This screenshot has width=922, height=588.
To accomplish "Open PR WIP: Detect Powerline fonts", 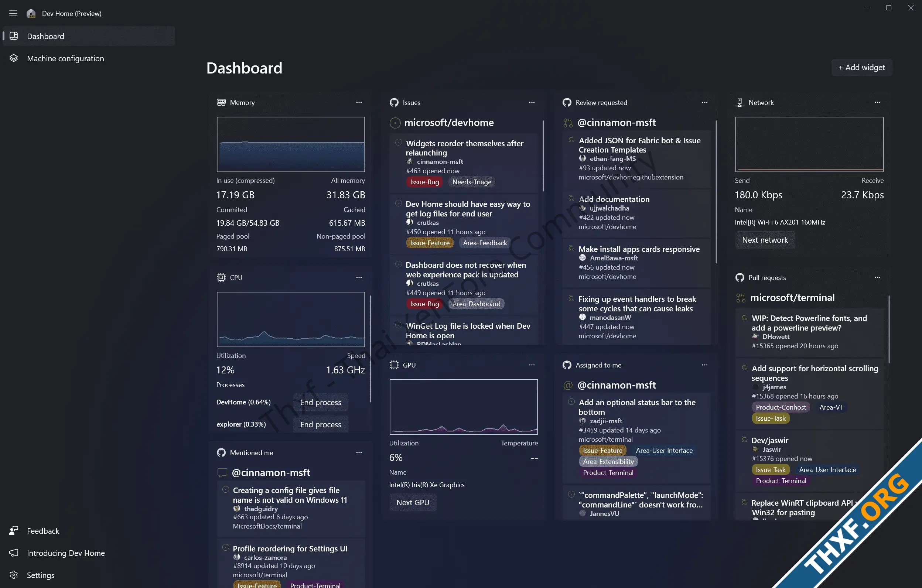I will coord(809,332).
